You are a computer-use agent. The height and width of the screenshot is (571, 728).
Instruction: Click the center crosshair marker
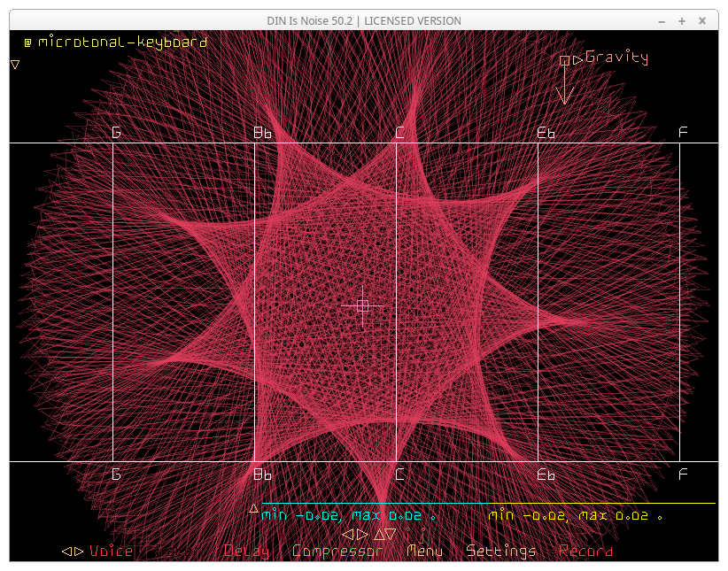pyautogui.click(x=362, y=306)
